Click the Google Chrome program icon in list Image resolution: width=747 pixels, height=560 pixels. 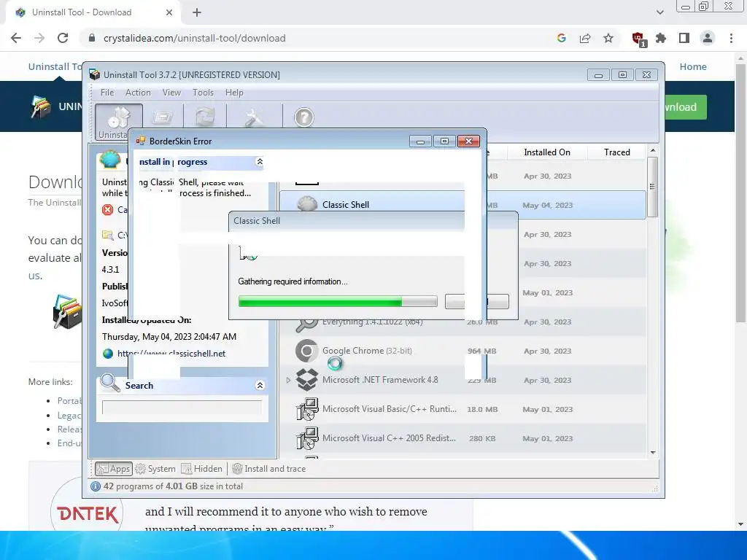coord(307,351)
